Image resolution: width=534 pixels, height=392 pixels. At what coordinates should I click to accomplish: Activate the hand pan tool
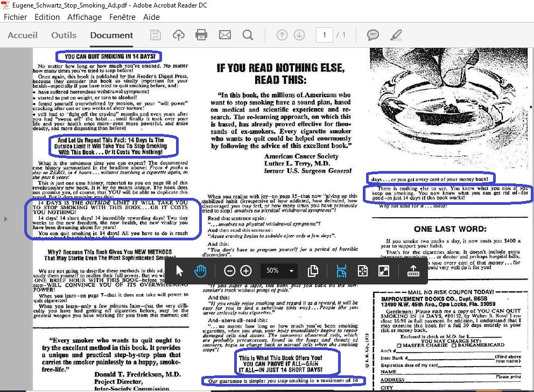click(200, 271)
